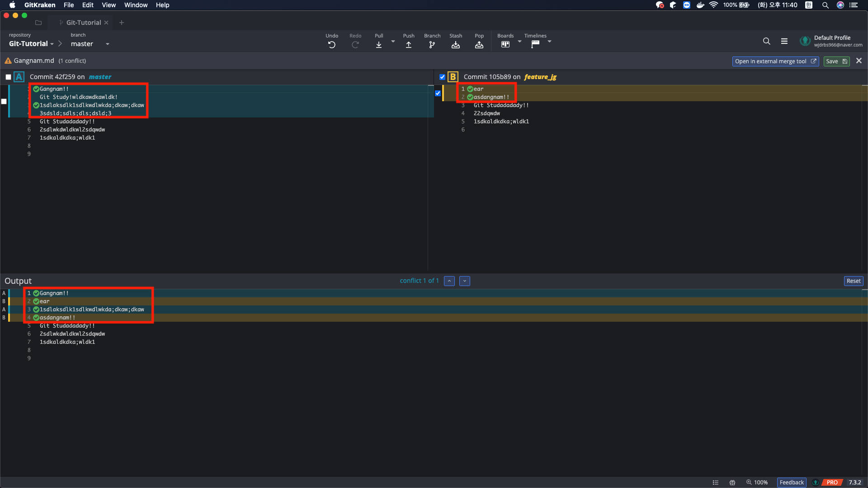Open the Pull options dropdown arrow
868x488 pixels.
tap(393, 42)
